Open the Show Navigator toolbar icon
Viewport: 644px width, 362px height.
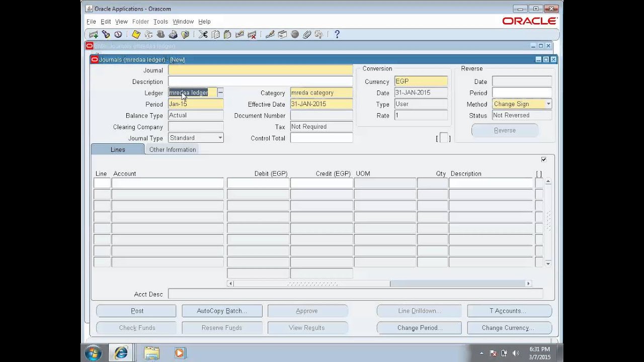point(118,34)
